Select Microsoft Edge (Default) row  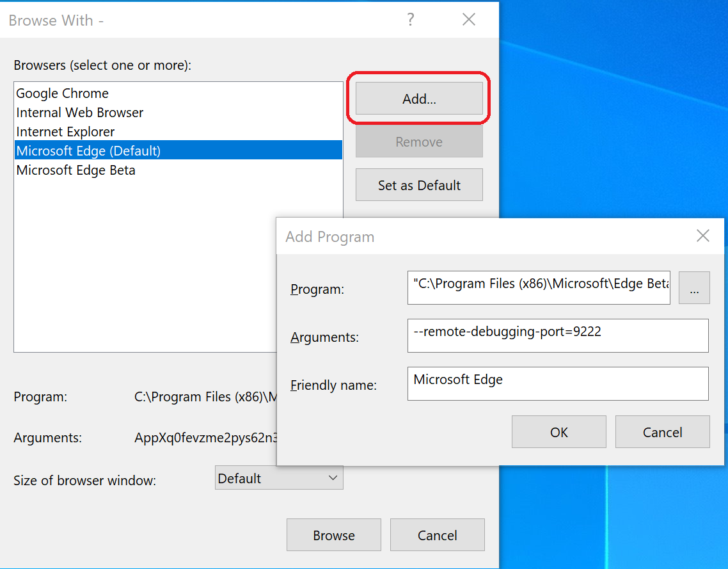[178, 150]
